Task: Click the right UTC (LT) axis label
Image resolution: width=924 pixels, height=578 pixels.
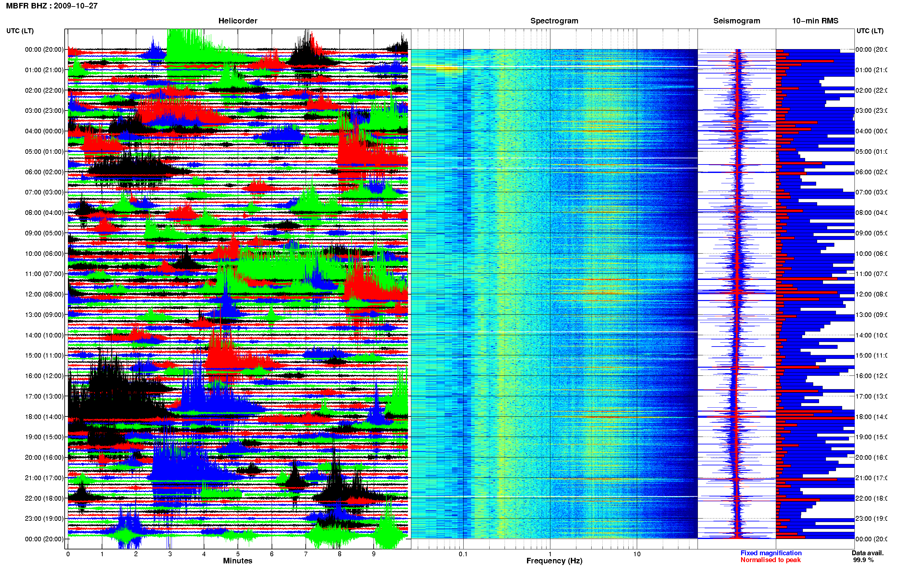Action: pyautogui.click(x=870, y=31)
